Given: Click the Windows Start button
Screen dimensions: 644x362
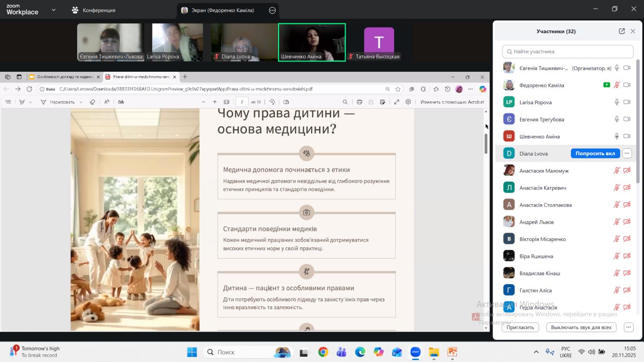Looking at the screenshot, I should pos(192,352).
